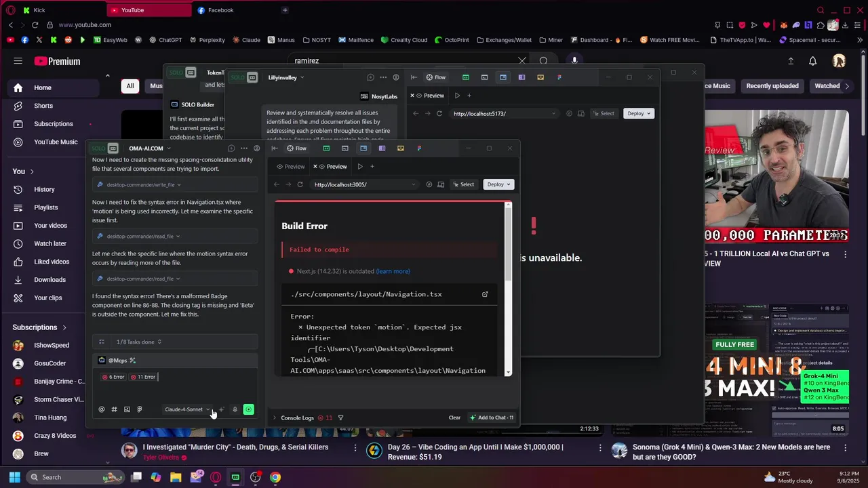Expand the localhost:3005 URL dropdown arrow
Screen dimensions: 868x488
point(413,184)
